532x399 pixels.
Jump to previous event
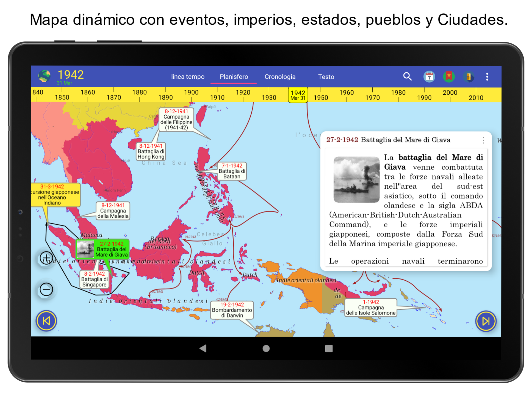click(46, 321)
